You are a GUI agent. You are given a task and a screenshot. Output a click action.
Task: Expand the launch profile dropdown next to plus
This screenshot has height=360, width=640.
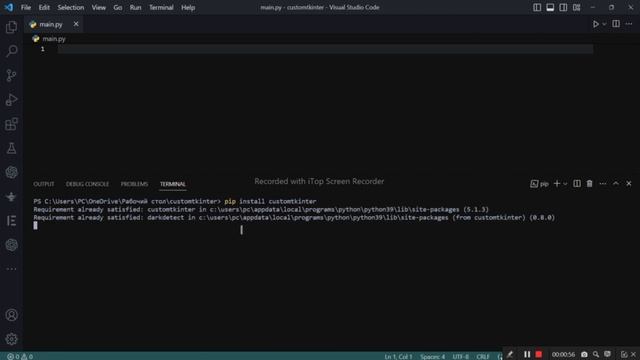[565, 184]
